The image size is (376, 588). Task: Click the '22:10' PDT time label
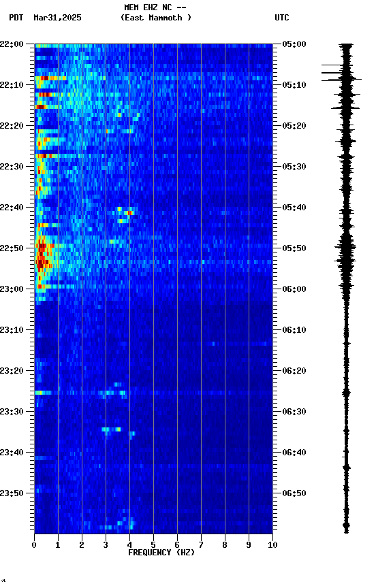click(x=12, y=85)
